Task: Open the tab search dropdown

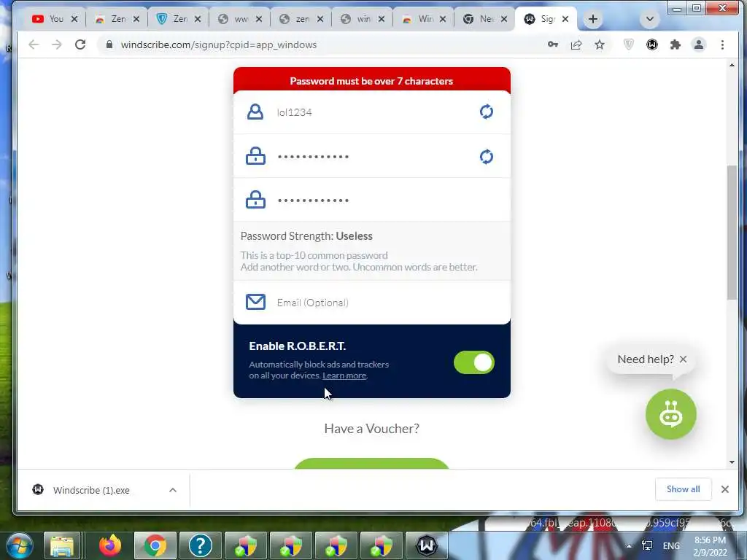Action: pos(649,19)
